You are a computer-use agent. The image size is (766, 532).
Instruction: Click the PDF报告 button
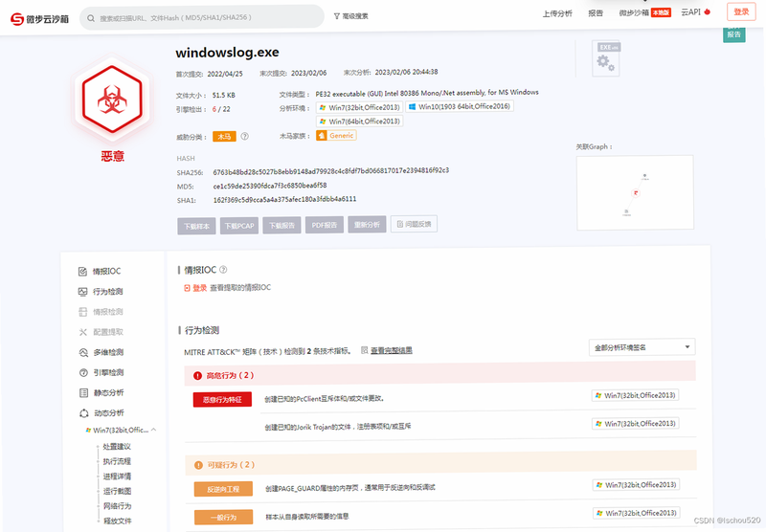coord(325,225)
